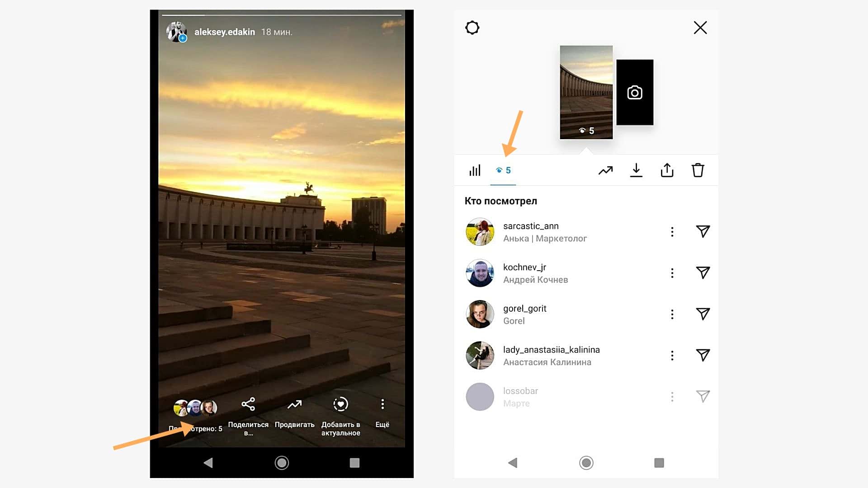This screenshot has width=868, height=488.
Task: Expand viewers list by scrolling down
Action: click(587, 396)
